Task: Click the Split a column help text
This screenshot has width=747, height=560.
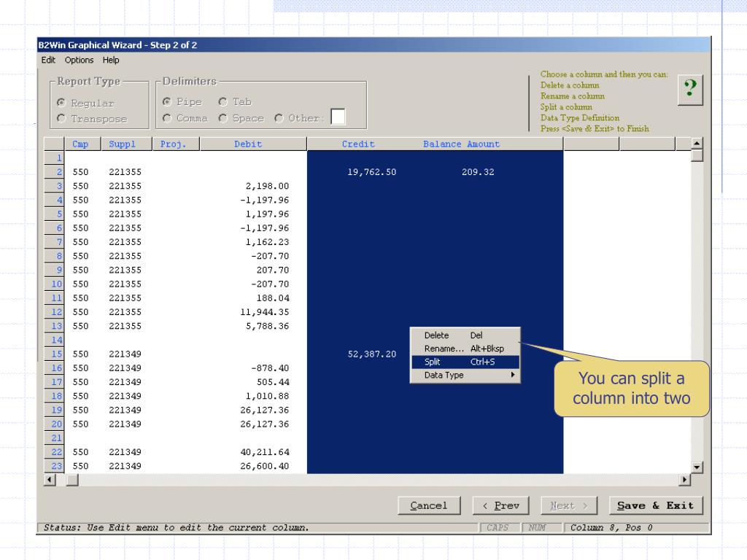Action: (566, 107)
